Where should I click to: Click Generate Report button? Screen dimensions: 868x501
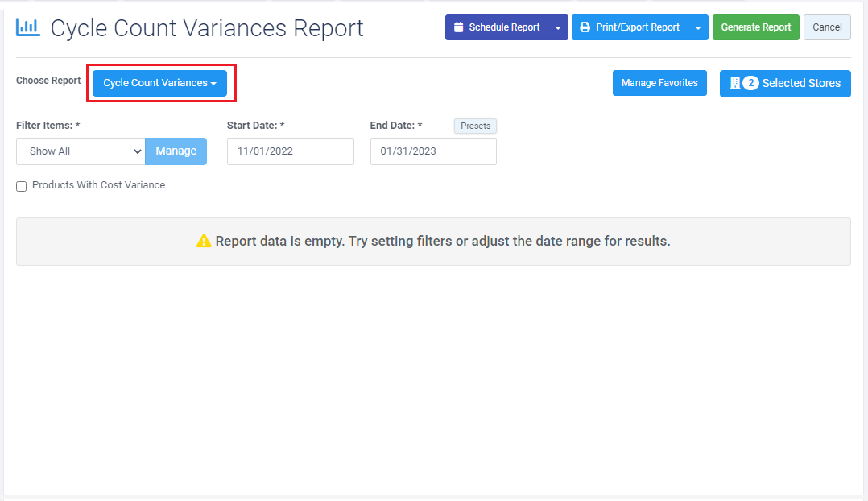coord(755,27)
